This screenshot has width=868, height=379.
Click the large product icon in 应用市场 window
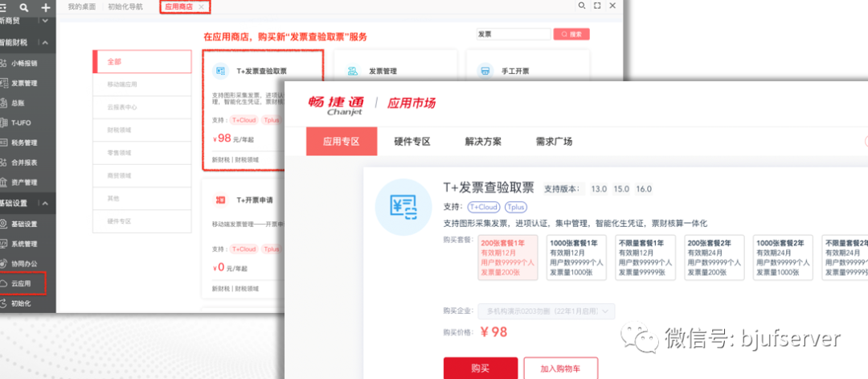(403, 207)
